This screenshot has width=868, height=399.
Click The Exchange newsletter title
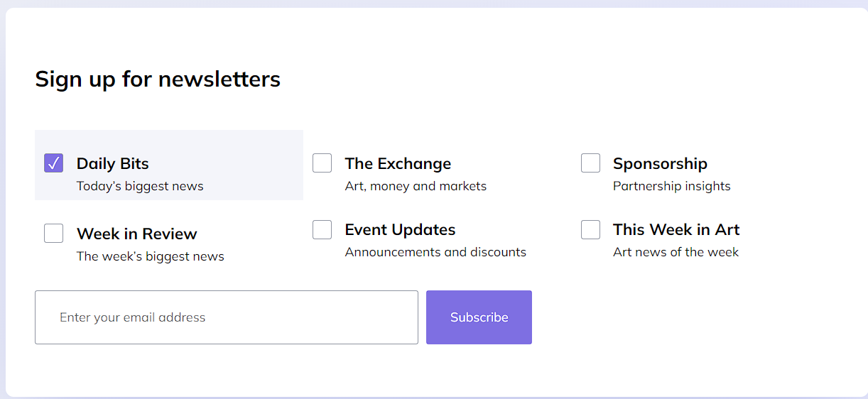pos(398,163)
